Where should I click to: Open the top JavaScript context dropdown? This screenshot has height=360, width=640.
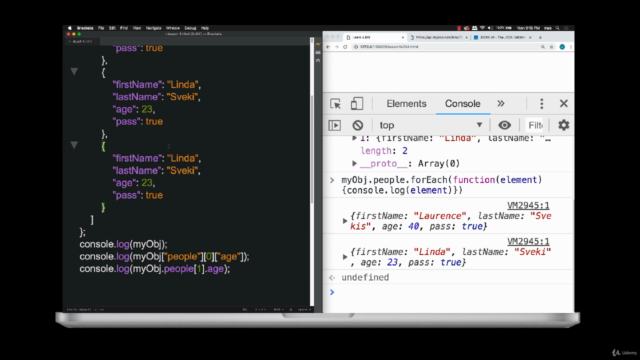(x=431, y=125)
